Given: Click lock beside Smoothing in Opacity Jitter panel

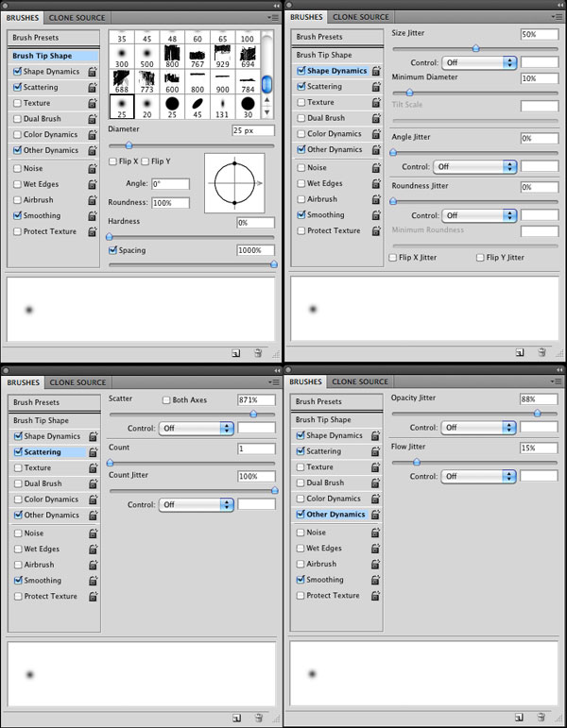Looking at the screenshot, I should point(375,580).
